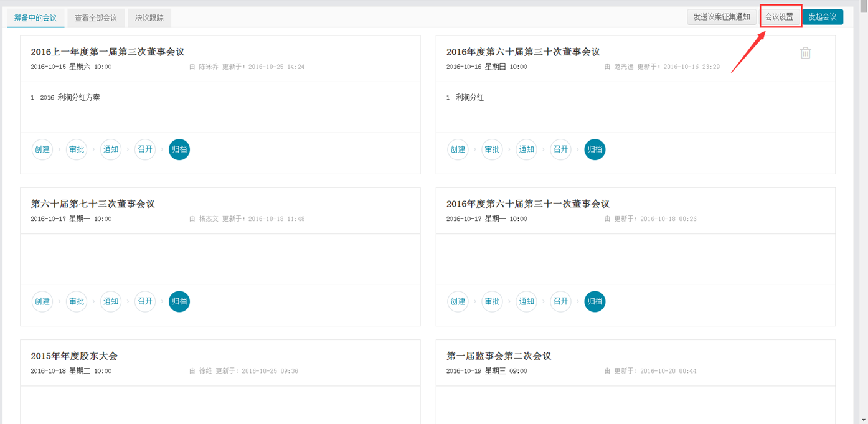This screenshot has height=424, width=868.
Task: Open the 查看全部会议 tab
Action: click(96, 17)
